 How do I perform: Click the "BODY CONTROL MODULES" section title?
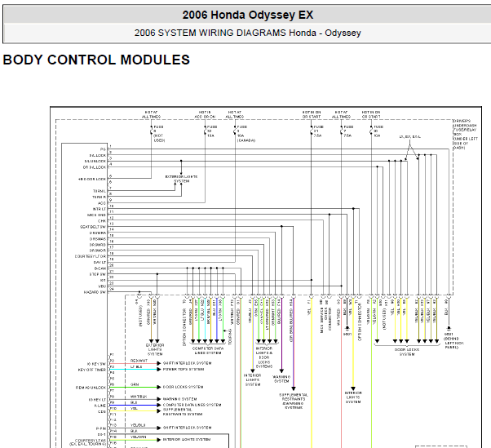96,60
